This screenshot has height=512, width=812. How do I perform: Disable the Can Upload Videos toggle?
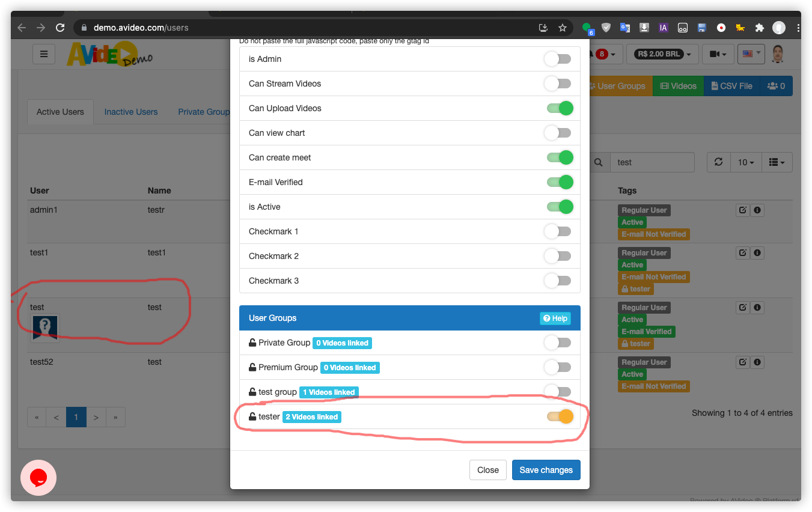click(559, 108)
